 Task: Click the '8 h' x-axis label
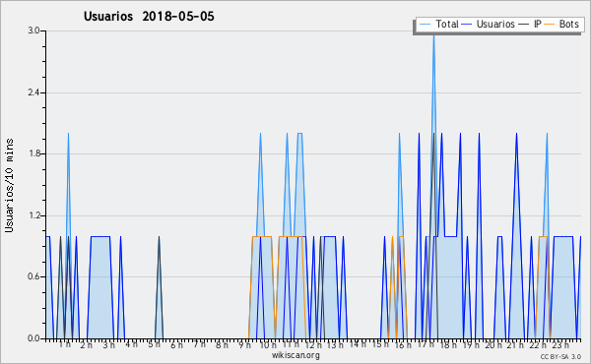(222, 345)
